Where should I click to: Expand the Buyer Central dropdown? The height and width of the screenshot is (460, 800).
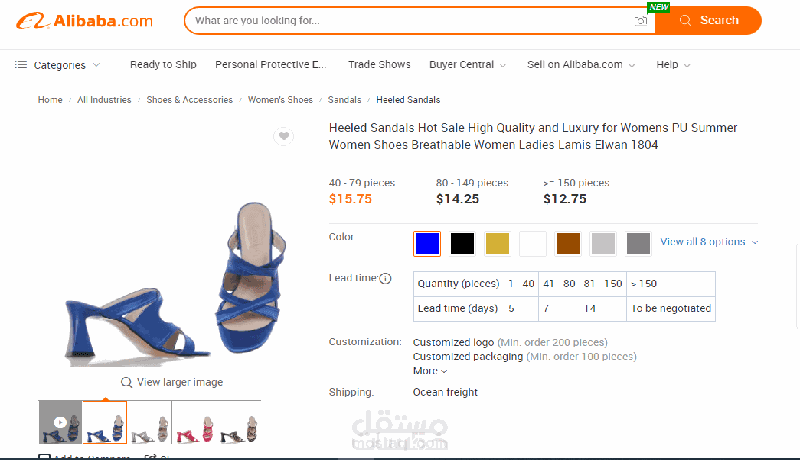467,65
